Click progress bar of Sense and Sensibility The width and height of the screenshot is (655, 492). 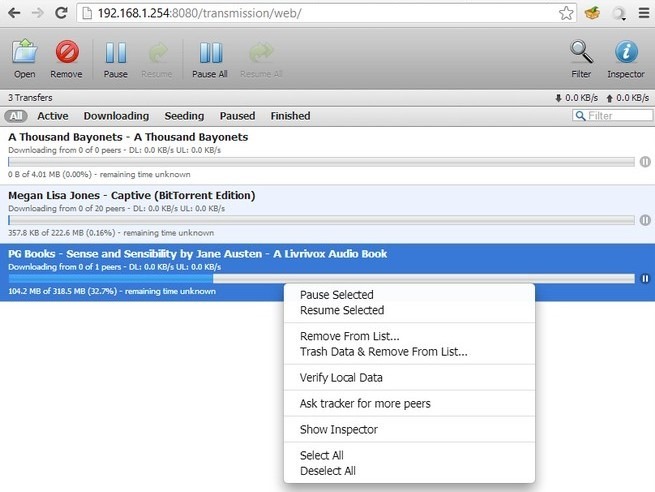point(321,279)
